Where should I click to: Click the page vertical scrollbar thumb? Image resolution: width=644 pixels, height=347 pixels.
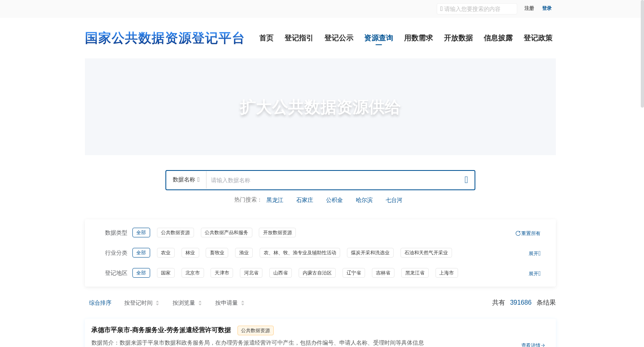(642, 54)
